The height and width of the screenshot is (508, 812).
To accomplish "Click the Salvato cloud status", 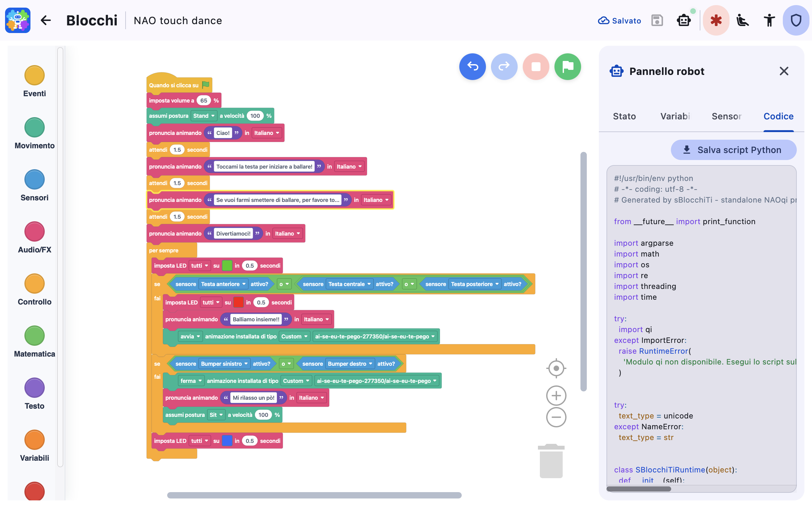I will [619, 21].
